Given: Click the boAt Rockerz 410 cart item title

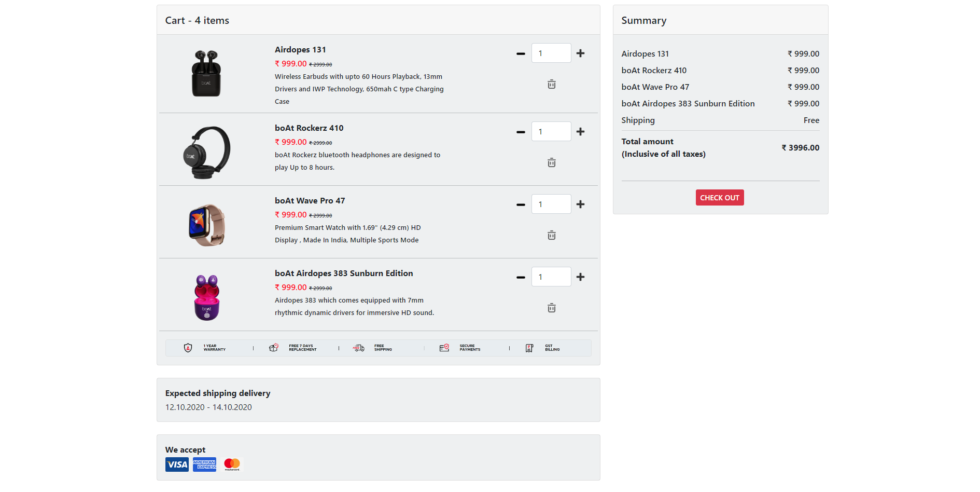Looking at the screenshot, I should point(309,128).
